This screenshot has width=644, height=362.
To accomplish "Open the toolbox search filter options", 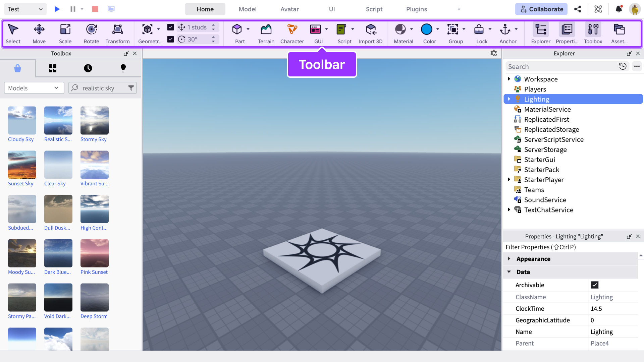I will 131,88.
